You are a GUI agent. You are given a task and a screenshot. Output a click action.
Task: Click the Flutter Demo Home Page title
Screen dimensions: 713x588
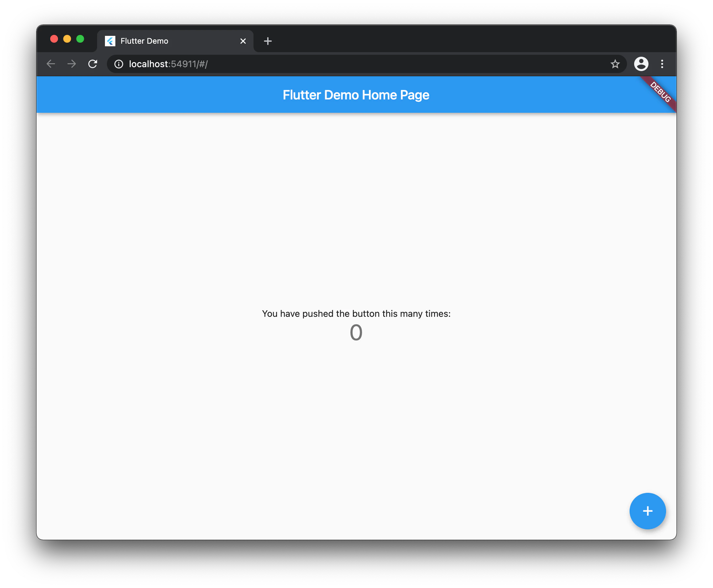coord(356,95)
